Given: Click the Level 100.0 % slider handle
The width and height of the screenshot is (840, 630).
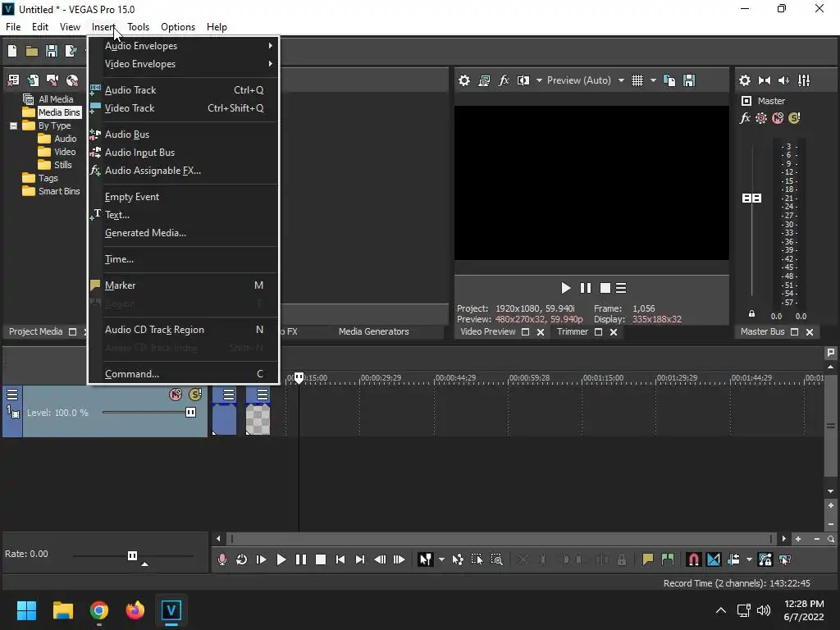Looking at the screenshot, I should tap(190, 413).
